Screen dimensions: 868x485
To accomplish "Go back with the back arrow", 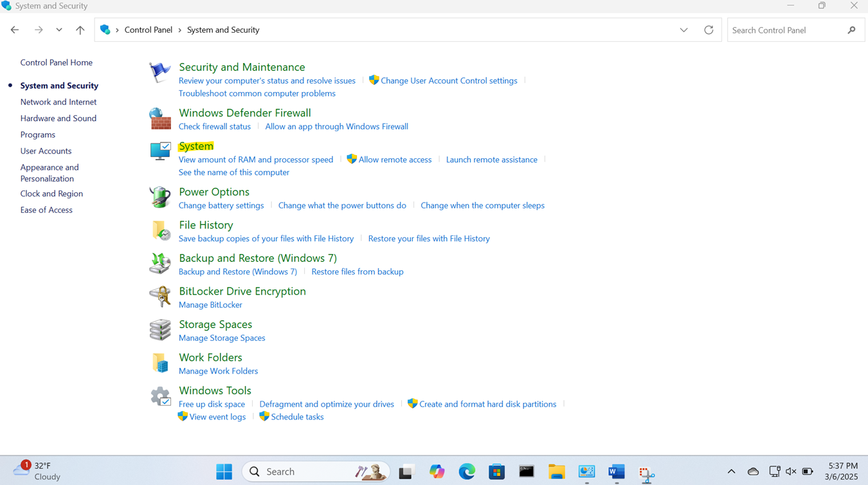I will point(15,30).
